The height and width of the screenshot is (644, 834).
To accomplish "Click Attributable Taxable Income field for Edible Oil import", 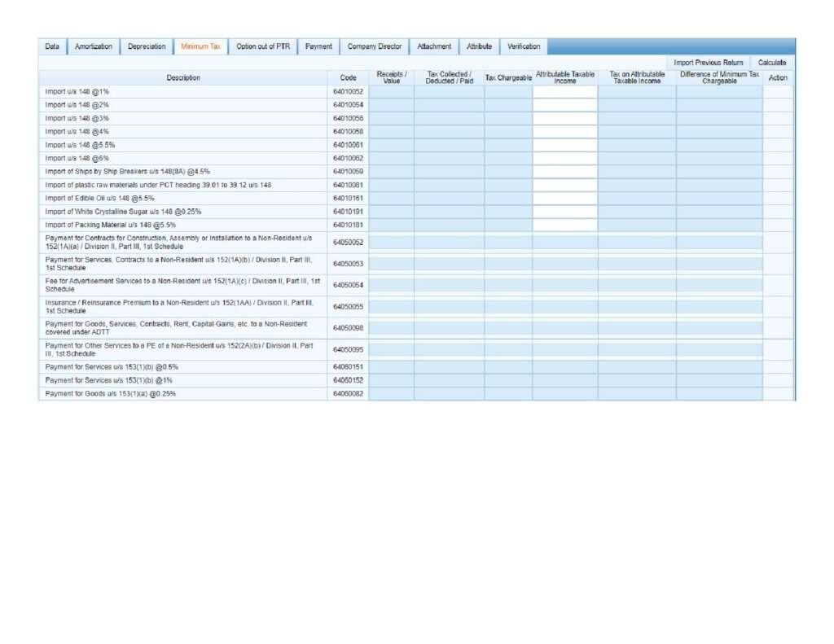I will click(565, 198).
